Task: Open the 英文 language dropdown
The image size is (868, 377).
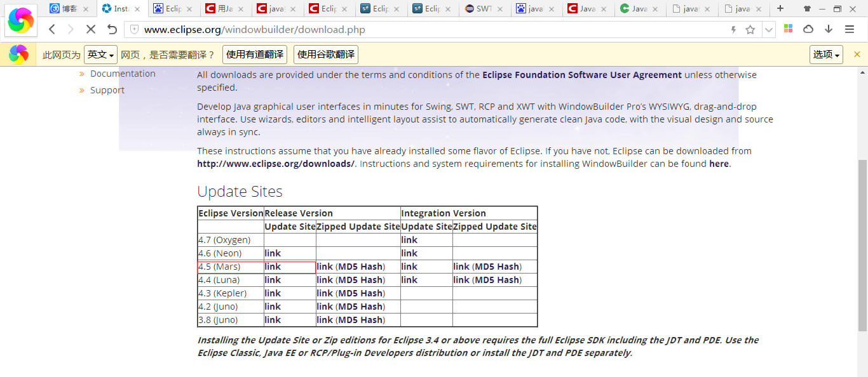Action: [101, 55]
